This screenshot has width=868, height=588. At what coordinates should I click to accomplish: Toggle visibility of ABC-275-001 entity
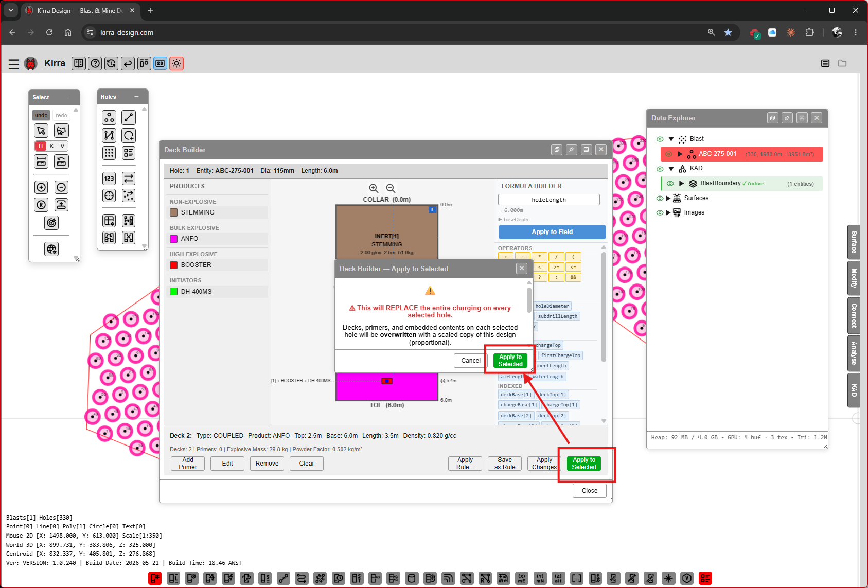point(668,154)
